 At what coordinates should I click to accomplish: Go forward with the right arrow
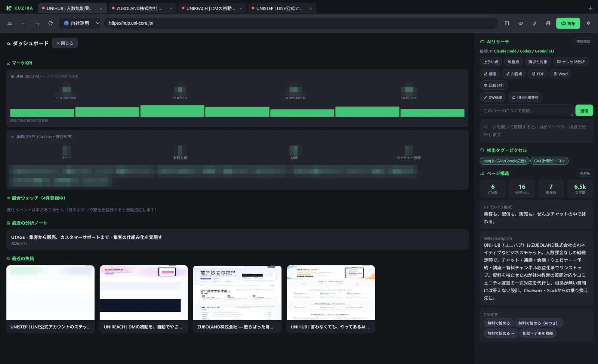coord(37,23)
